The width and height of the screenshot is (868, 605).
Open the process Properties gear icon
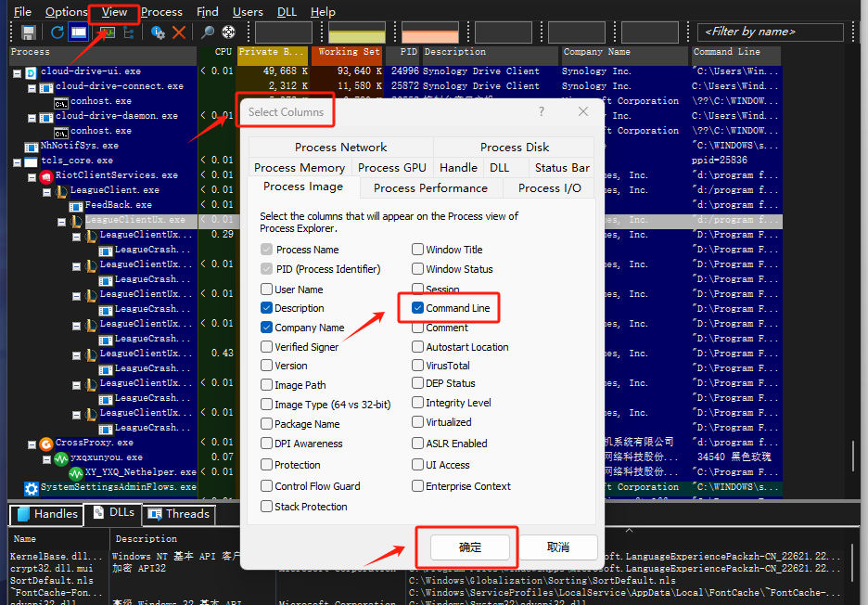pyautogui.click(x=158, y=32)
